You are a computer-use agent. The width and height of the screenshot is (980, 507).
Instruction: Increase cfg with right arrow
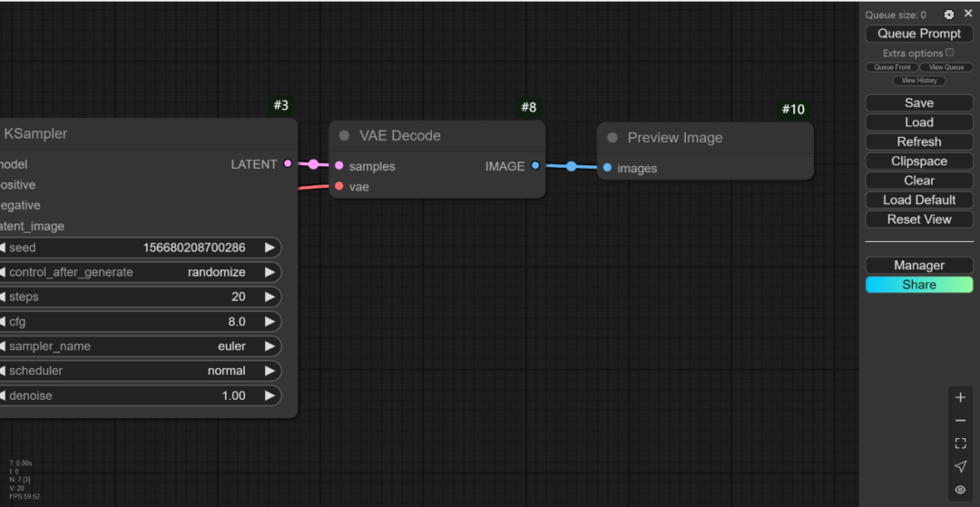(269, 322)
